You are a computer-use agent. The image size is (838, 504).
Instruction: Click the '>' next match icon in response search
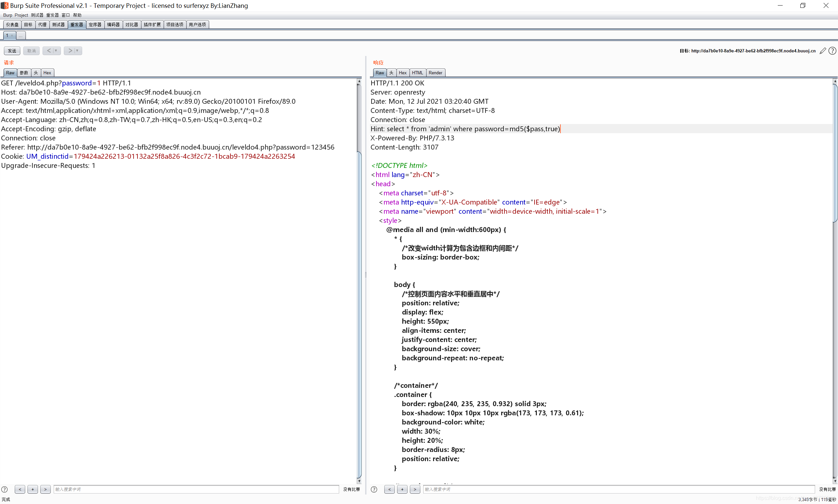click(415, 489)
